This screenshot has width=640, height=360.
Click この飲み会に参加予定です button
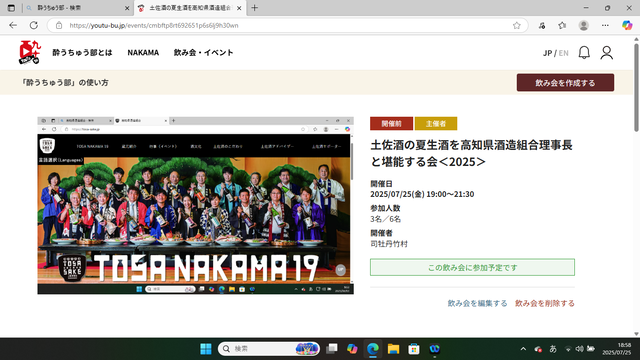tap(472, 267)
